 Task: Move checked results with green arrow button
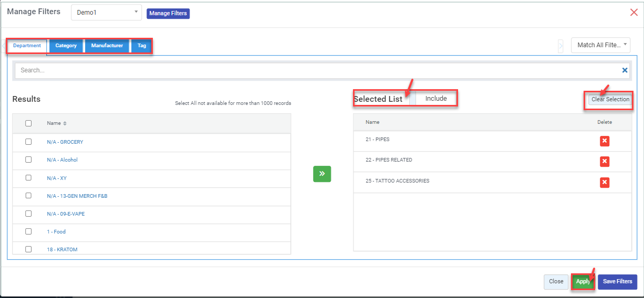click(322, 174)
